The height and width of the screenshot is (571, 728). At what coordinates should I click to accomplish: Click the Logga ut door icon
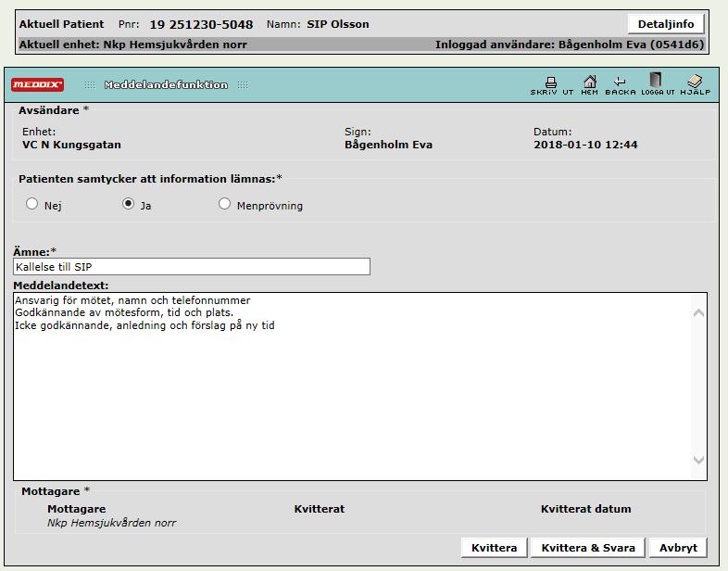click(658, 84)
